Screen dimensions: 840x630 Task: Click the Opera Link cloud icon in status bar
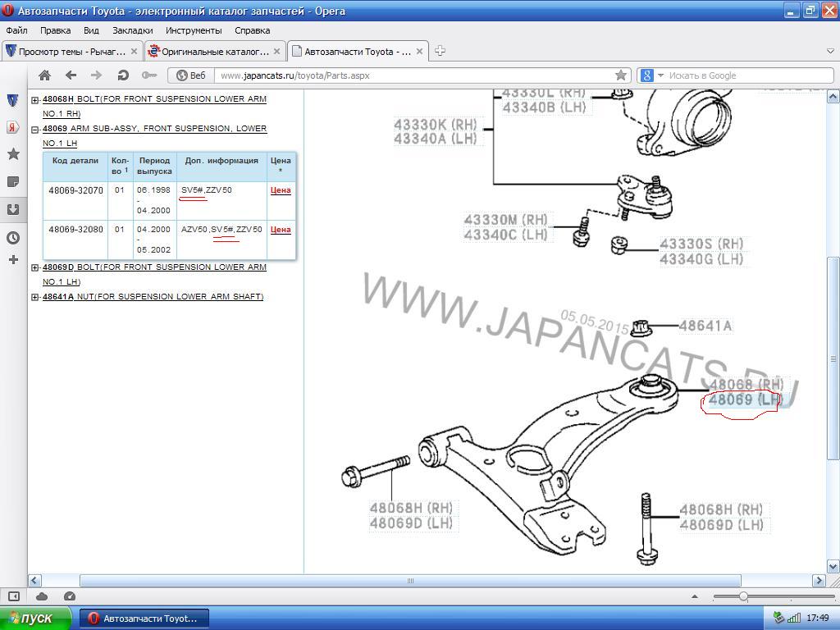tap(42, 596)
